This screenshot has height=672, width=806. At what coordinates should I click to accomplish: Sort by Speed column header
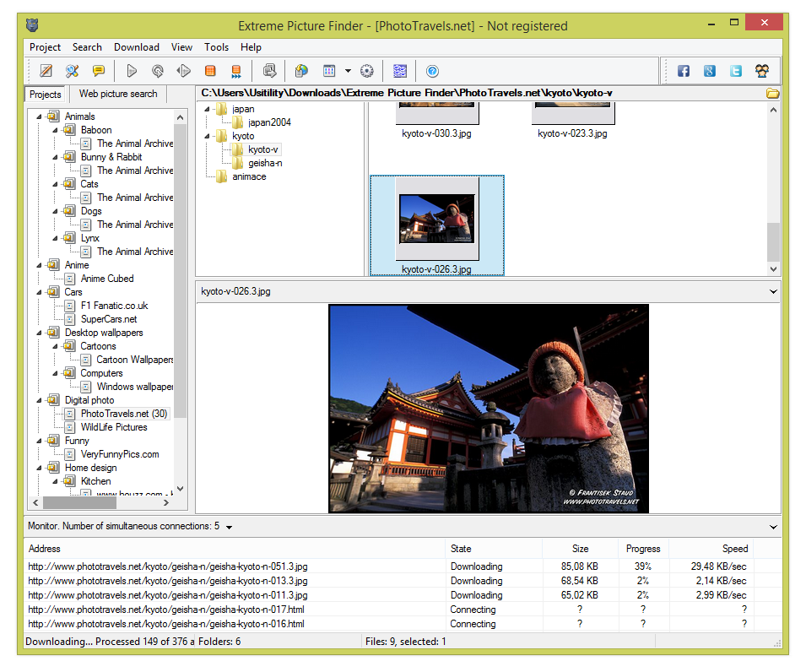click(x=711, y=549)
